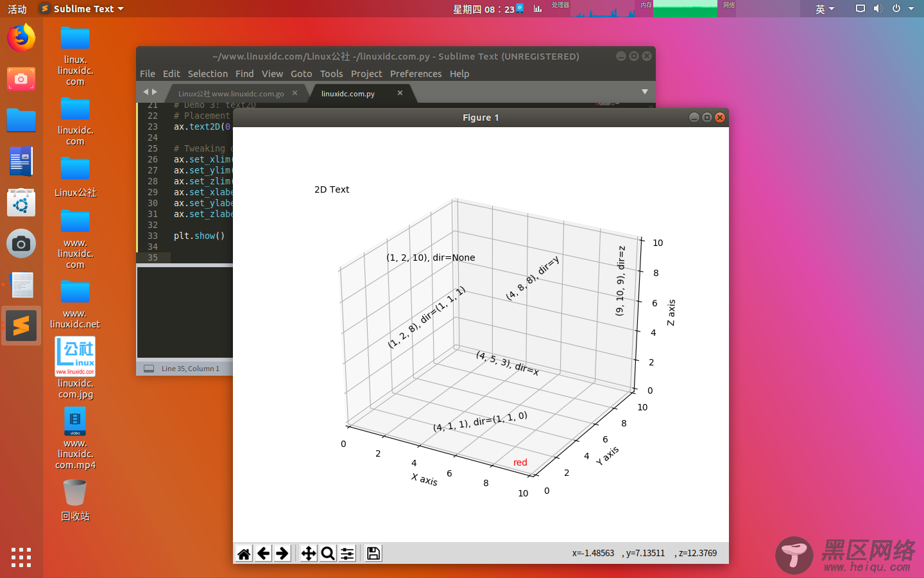Launch the red screenshot app in dock
This screenshot has width=924, height=578.
21,79
